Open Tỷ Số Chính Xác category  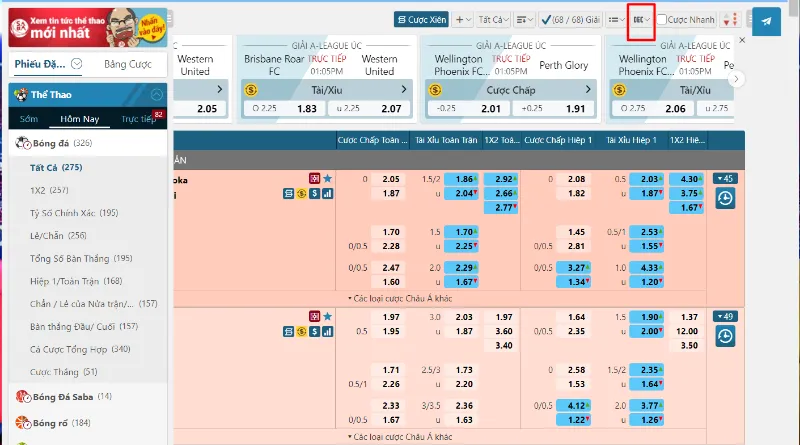[x=74, y=213]
